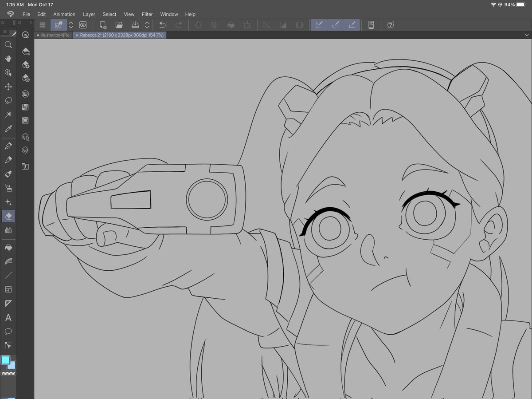Select the Text tool
The height and width of the screenshot is (399, 532).
[x=8, y=318]
